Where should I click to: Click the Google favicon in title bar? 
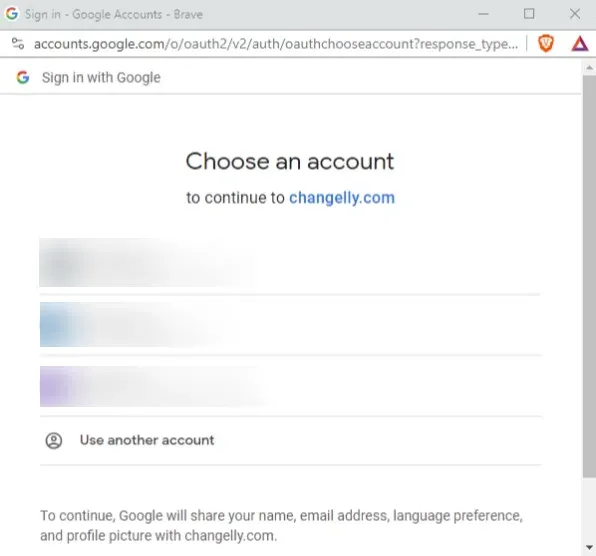click(11, 14)
